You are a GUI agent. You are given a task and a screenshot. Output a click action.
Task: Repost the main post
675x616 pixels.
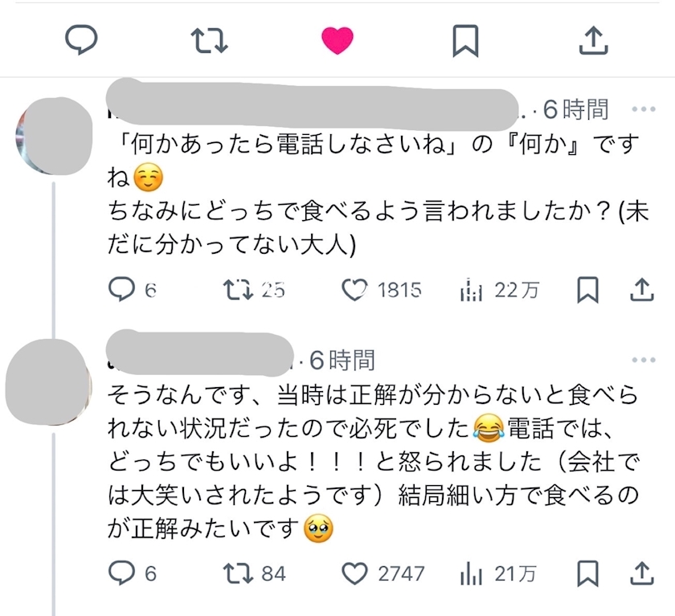point(209,39)
